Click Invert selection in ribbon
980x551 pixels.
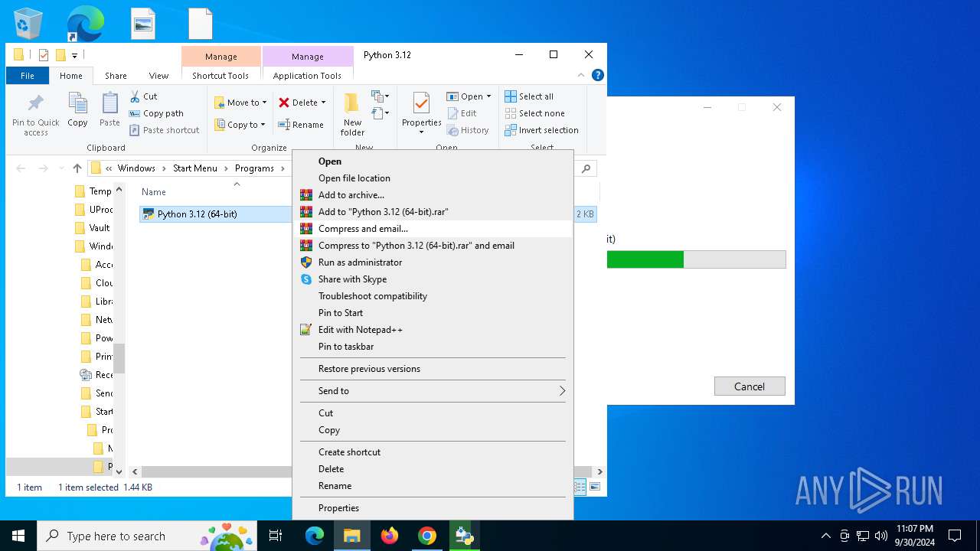541,130
